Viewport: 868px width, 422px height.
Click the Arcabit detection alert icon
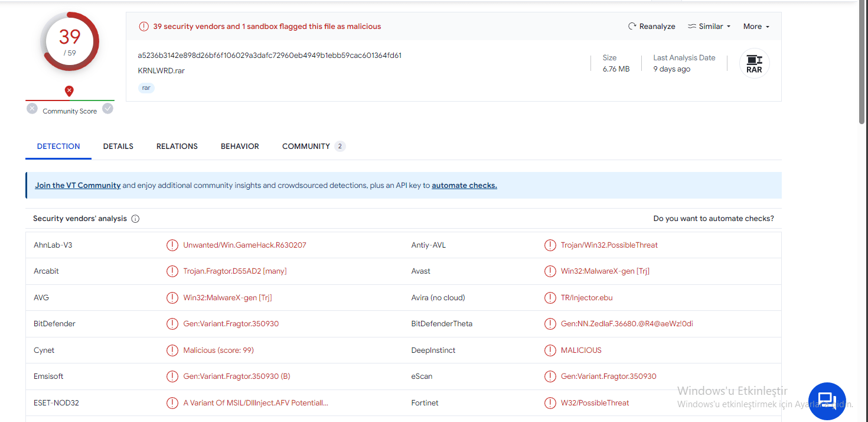tap(172, 271)
